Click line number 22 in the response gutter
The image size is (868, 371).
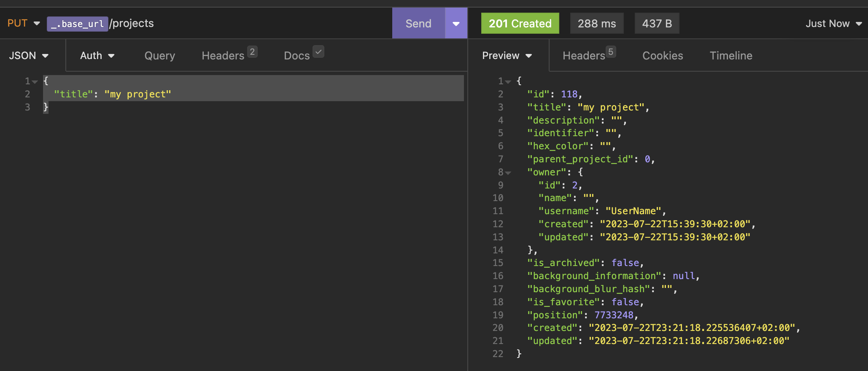tap(498, 354)
